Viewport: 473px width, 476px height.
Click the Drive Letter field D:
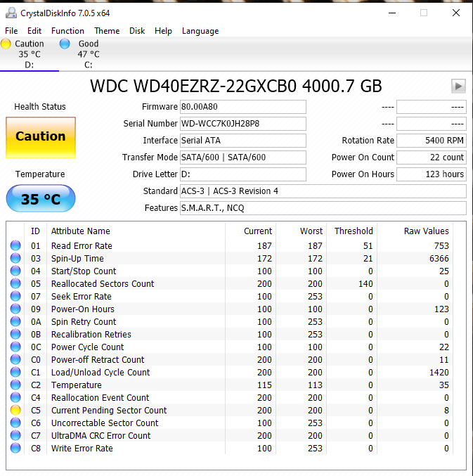[242, 174]
